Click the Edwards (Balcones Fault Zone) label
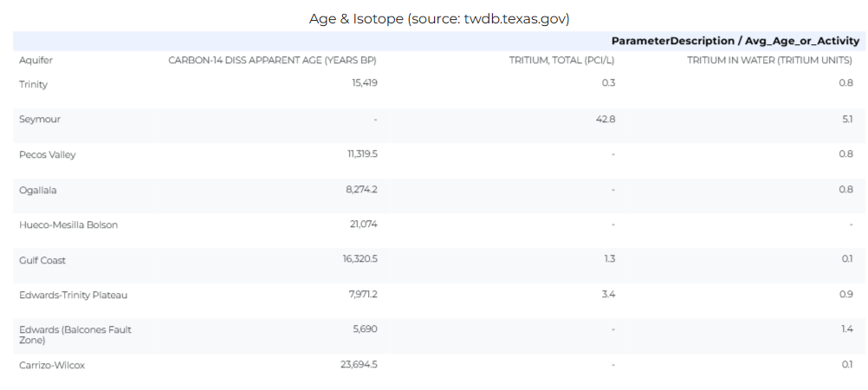Image resolution: width=868 pixels, height=390 pixels. pyautogui.click(x=75, y=335)
